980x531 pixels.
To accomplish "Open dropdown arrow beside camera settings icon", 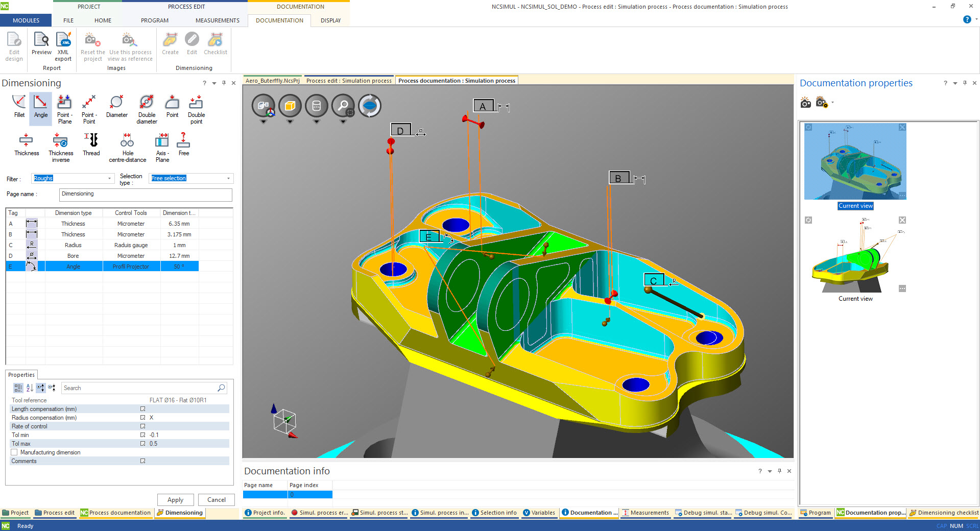I will pos(832,103).
